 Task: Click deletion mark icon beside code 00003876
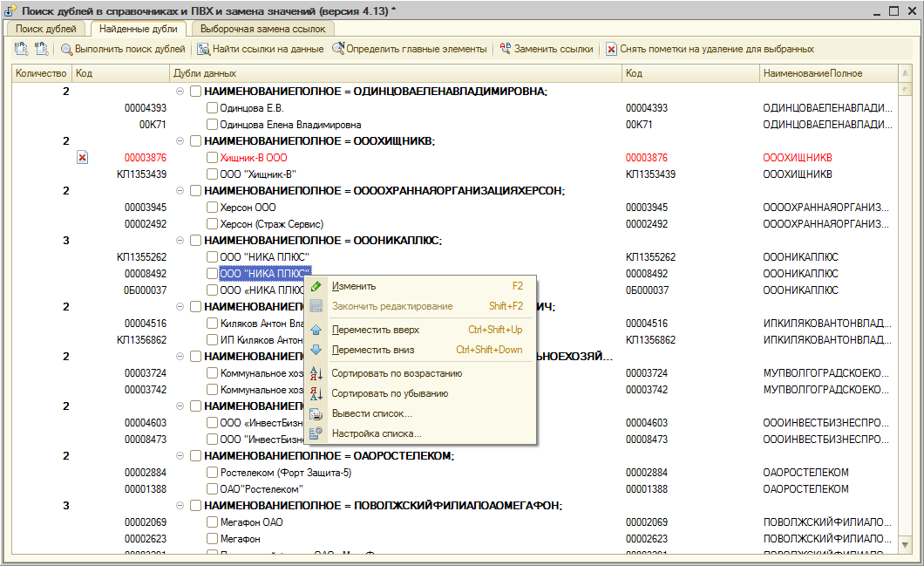click(x=83, y=158)
